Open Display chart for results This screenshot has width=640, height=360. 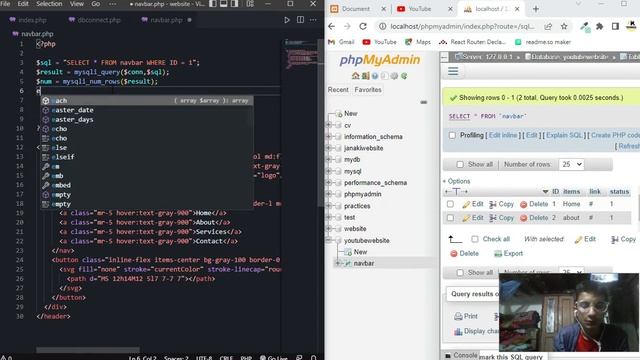[476, 331]
